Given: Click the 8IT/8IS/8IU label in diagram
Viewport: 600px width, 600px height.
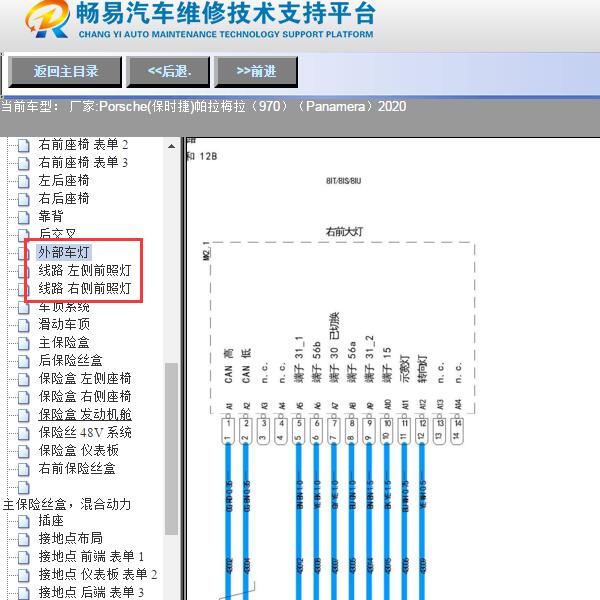Looking at the screenshot, I should point(343,181).
